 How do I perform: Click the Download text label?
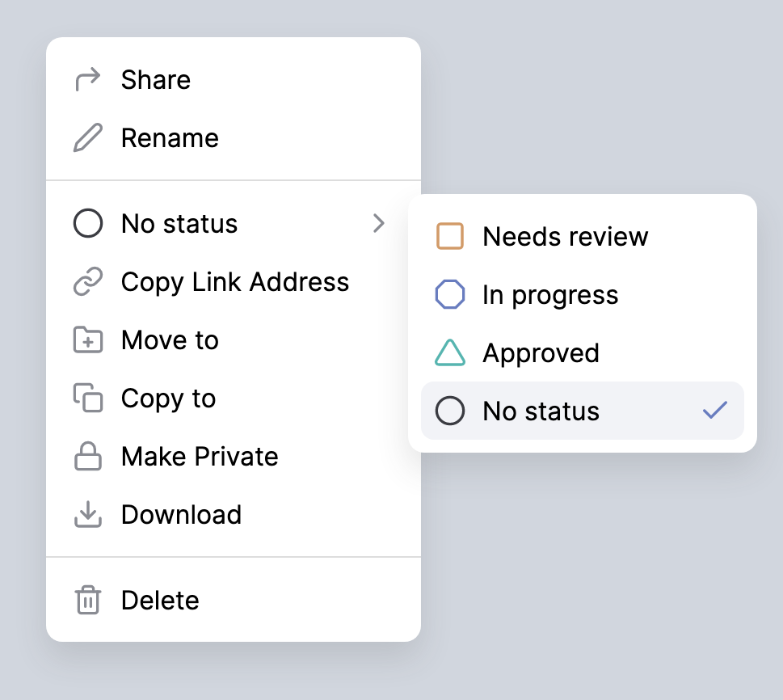(181, 515)
